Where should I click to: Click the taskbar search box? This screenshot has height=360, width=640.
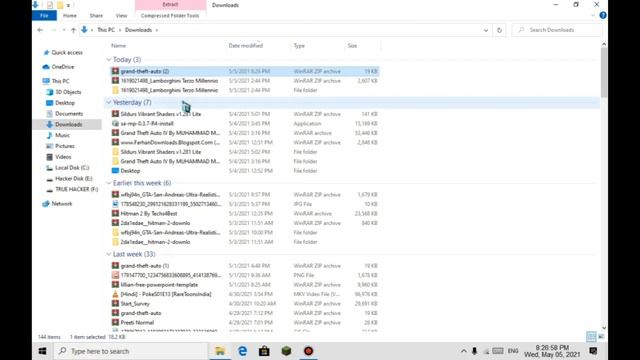click(131, 351)
